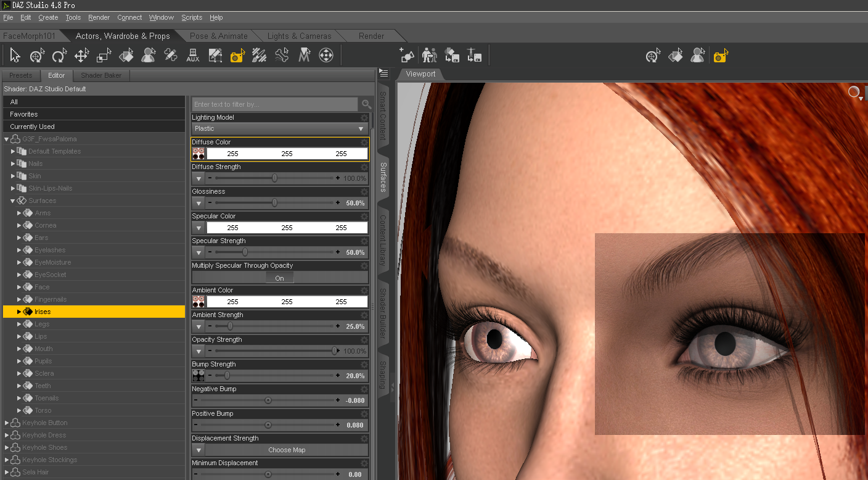Screen dimensions: 868x480
Task: Expand the Default Templates tree node
Action: 13,151
